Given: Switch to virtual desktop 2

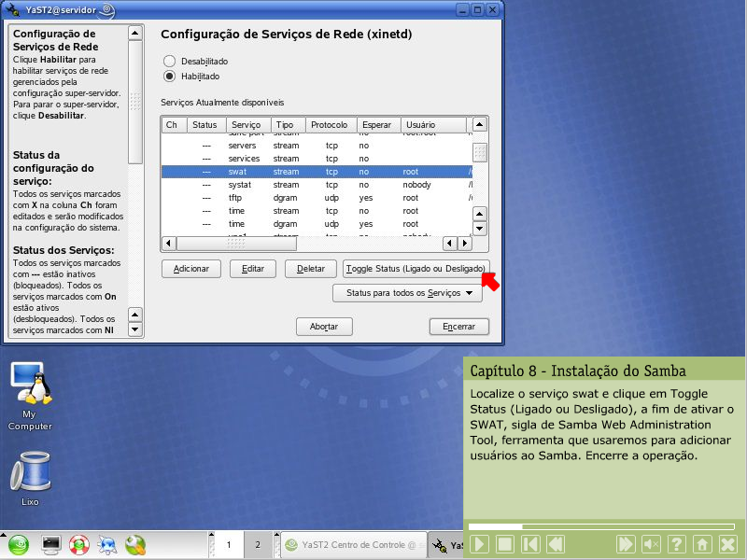Looking at the screenshot, I should 257,544.
